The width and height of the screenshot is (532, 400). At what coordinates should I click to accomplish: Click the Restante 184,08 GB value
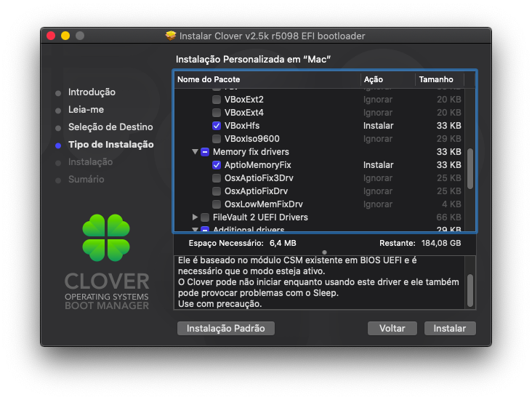click(x=441, y=243)
